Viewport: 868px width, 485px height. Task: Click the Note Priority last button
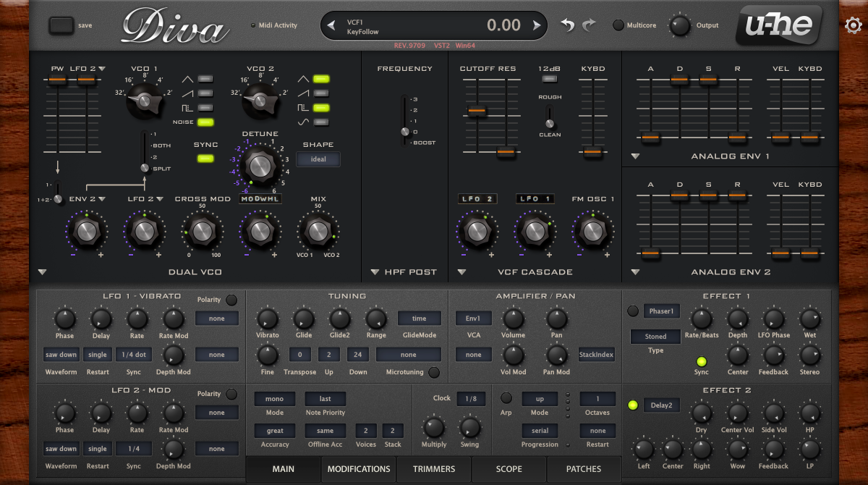325,398
